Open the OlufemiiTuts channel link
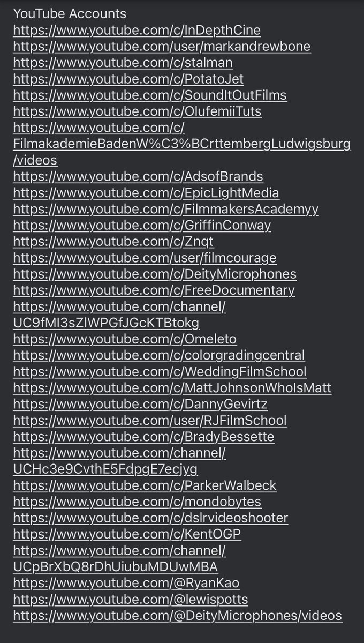Viewport: 364px width, 643px height. tap(137, 111)
